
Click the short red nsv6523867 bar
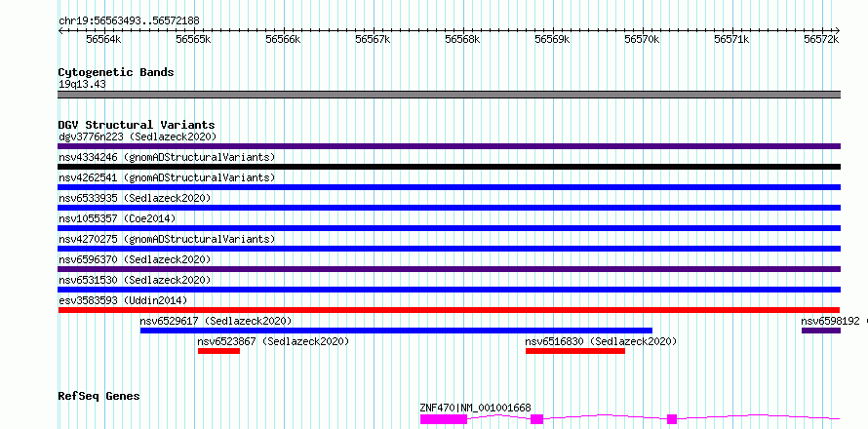[x=218, y=351]
